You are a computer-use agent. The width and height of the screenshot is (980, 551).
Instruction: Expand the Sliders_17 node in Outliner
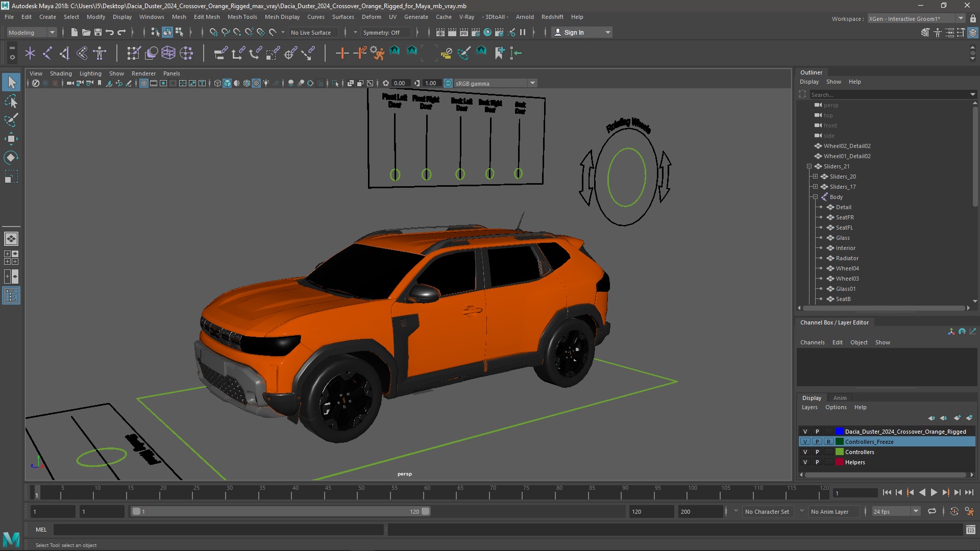(815, 187)
